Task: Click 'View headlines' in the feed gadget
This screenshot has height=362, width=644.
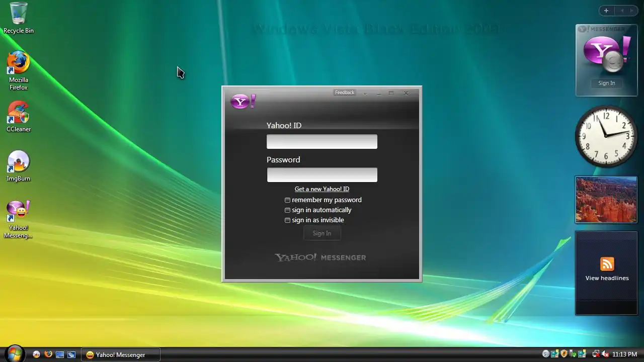Action: (x=607, y=278)
